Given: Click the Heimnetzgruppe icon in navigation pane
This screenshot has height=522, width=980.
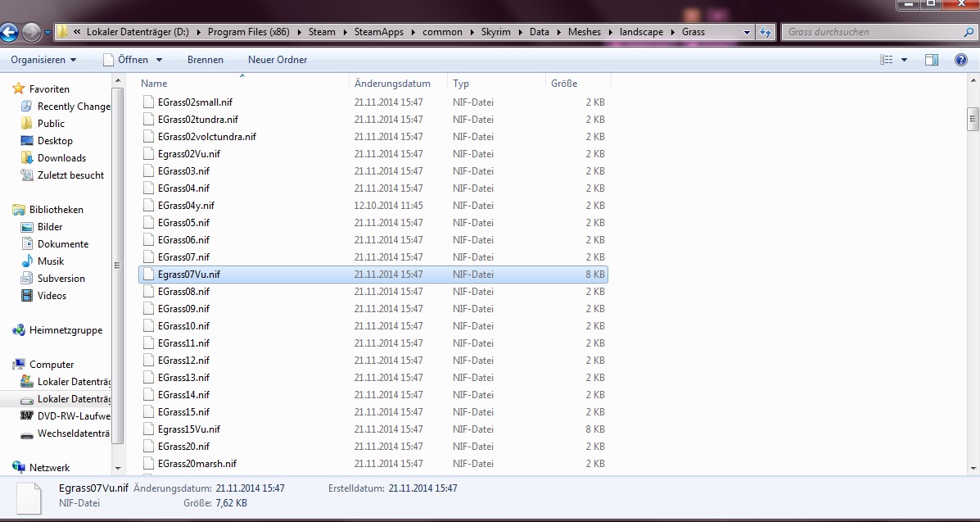Looking at the screenshot, I should click(x=19, y=330).
